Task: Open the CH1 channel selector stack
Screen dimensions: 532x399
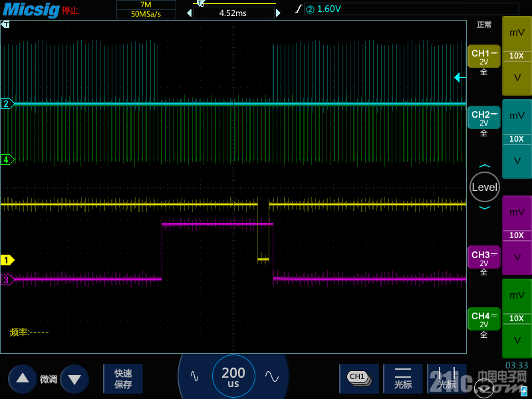Action: [359, 378]
